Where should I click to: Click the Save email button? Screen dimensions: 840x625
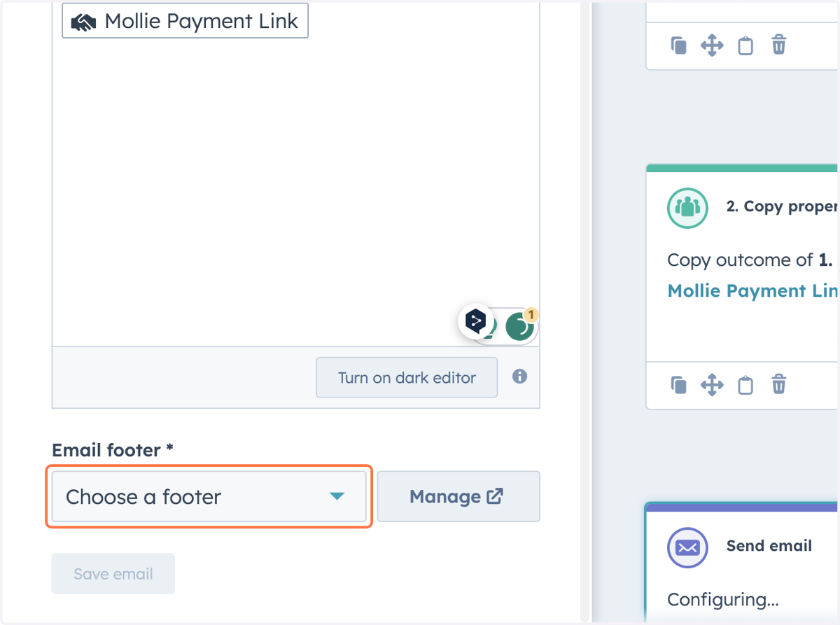point(113,574)
